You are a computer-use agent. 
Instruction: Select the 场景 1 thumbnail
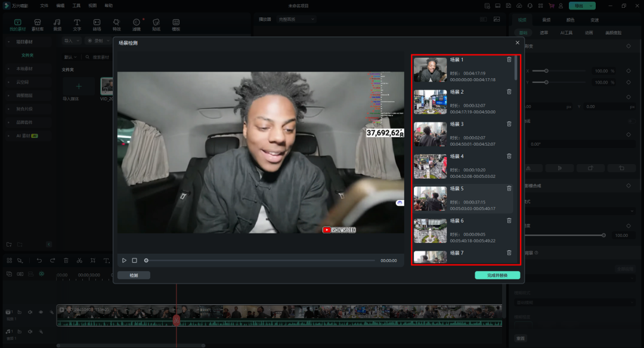pyautogui.click(x=430, y=69)
